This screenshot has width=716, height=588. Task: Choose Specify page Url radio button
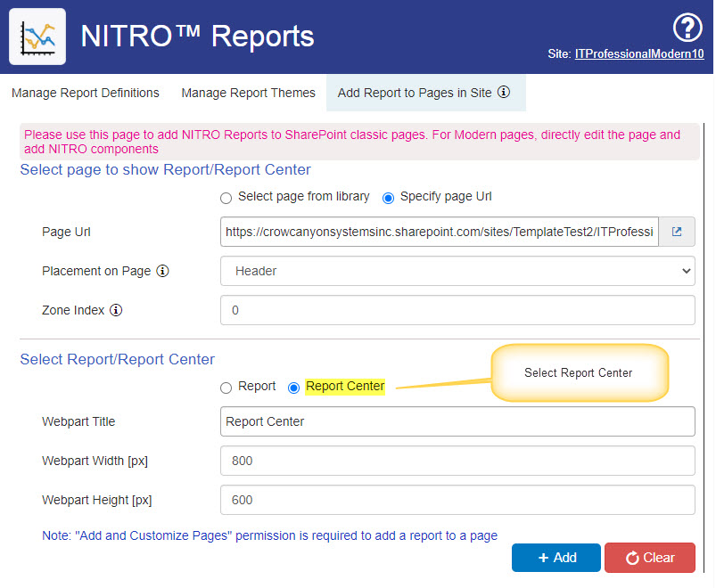tap(388, 198)
